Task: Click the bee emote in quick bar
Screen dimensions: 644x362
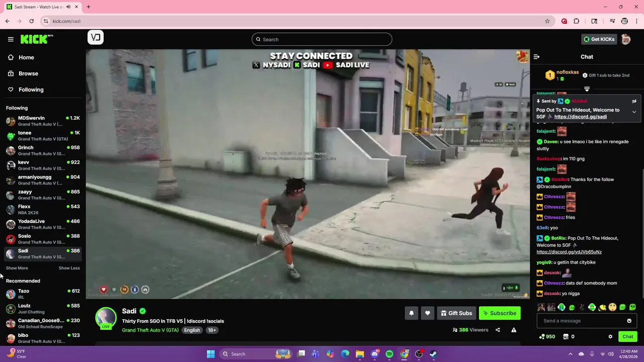Action: point(602,307)
